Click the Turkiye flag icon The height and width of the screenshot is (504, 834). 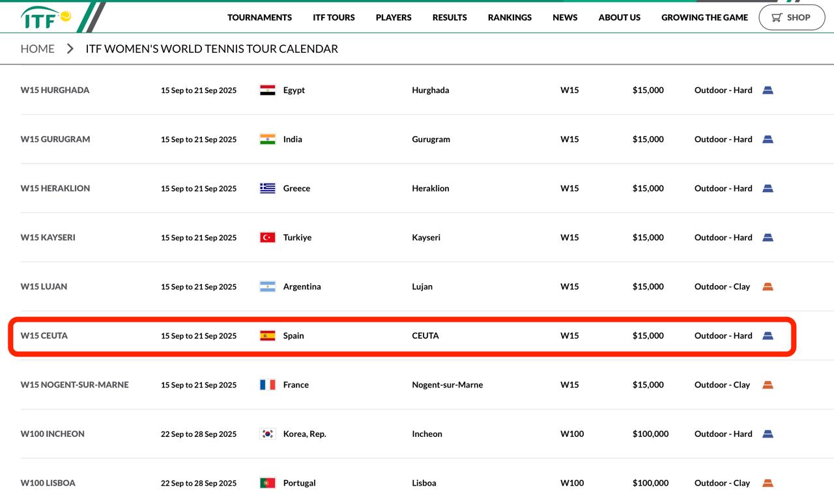(267, 238)
